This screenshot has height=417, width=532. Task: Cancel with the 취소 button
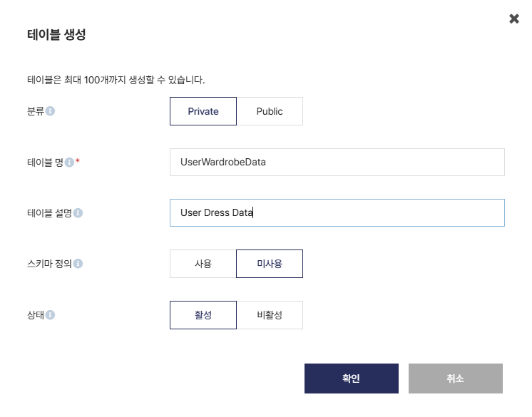[455, 379]
